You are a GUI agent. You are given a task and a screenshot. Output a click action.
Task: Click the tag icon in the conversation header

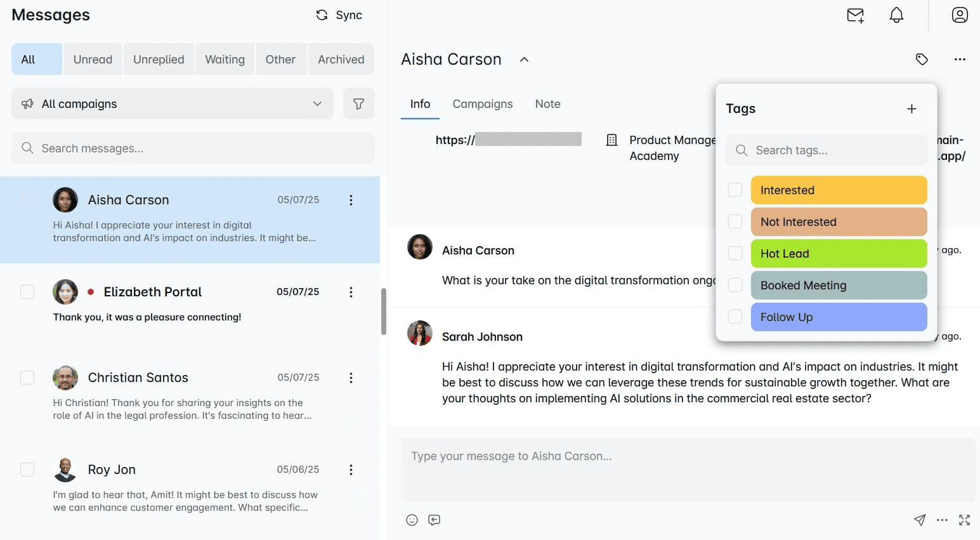(x=922, y=59)
